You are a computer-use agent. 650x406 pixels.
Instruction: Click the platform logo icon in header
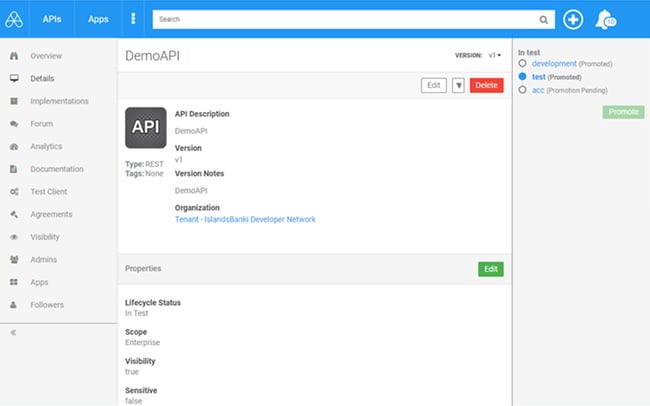[14, 19]
